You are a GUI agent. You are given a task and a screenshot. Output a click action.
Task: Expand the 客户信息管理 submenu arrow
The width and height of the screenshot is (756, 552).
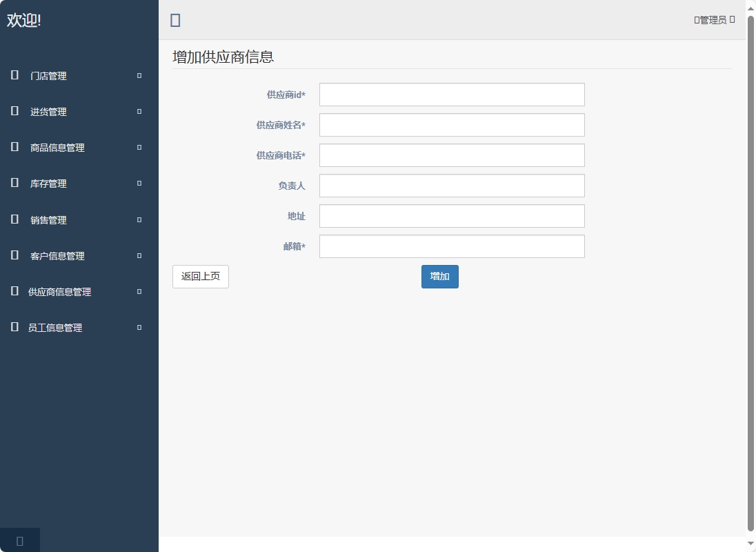tap(139, 255)
